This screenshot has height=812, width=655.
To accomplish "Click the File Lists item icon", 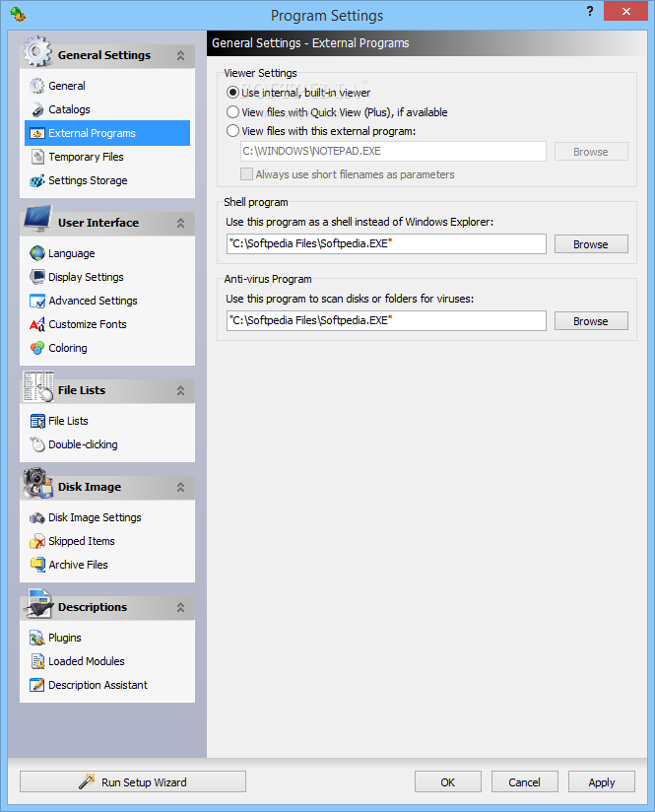I will [36, 421].
